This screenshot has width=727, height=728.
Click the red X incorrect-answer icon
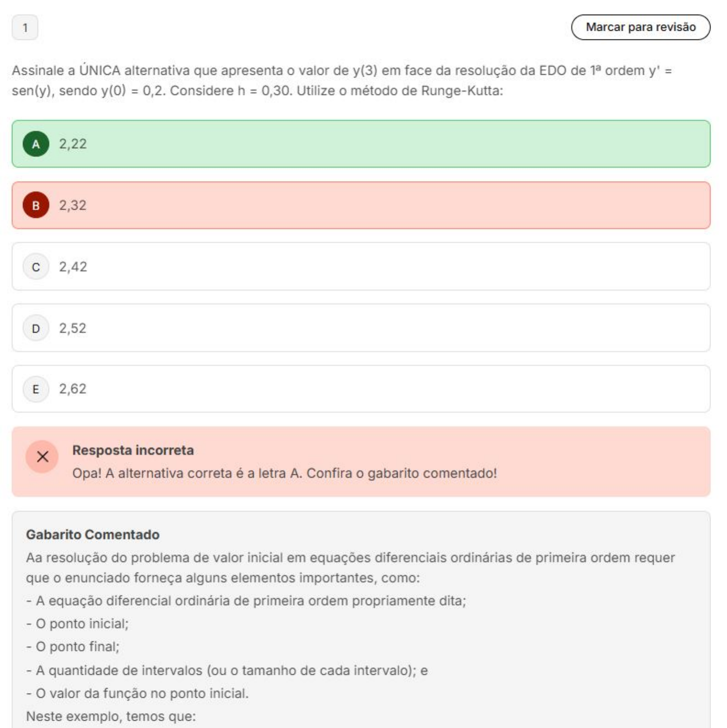pyautogui.click(x=42, y=457)
